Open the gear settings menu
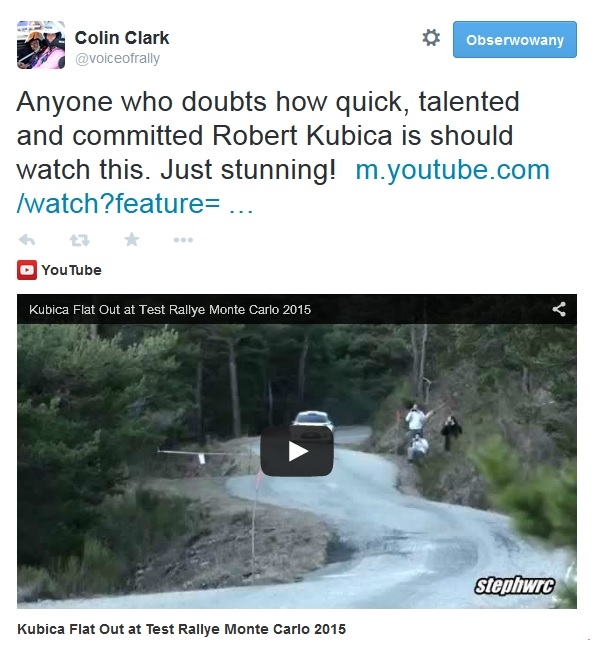The image size is (600, 650). [431, 38]
